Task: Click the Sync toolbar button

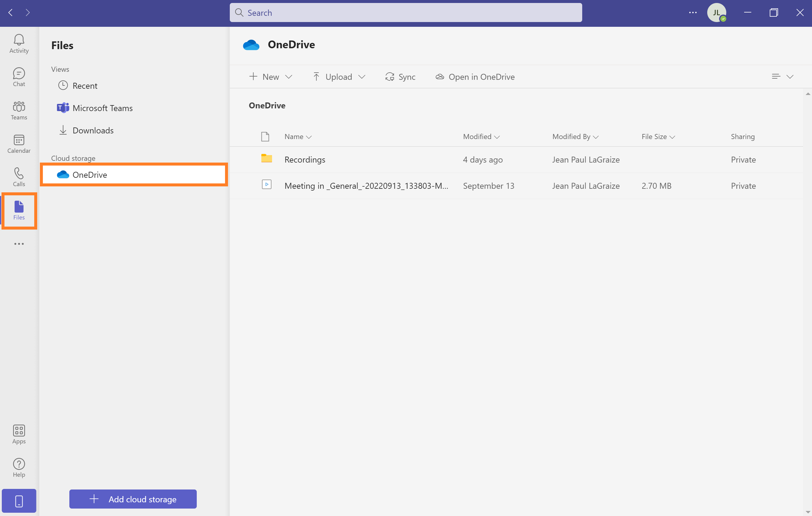Action: tap(400, 77)
